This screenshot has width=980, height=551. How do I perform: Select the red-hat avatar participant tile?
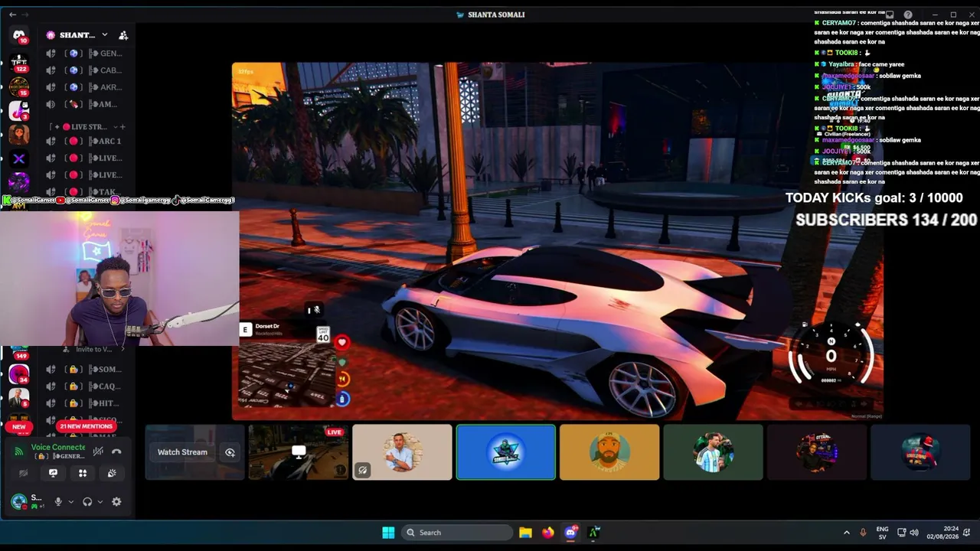click(x=920, y=452)
